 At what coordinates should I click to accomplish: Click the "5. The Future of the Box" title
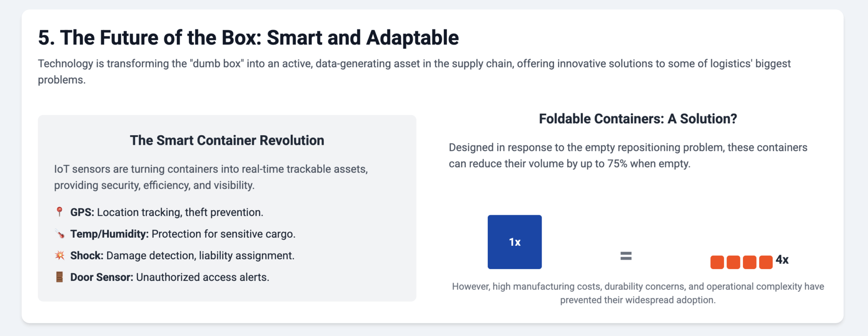[248, 38]
